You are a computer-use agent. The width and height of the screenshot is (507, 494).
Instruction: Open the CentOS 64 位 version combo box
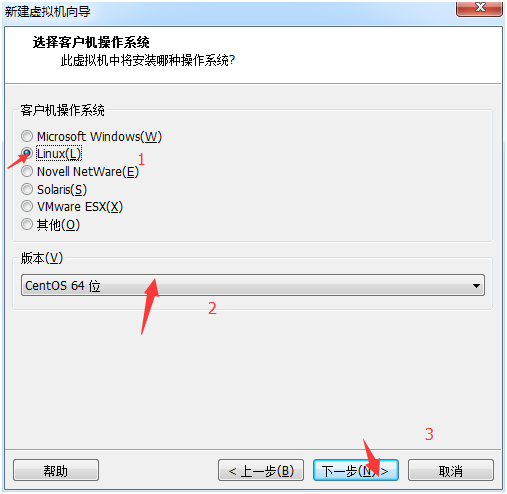[253, 285]
